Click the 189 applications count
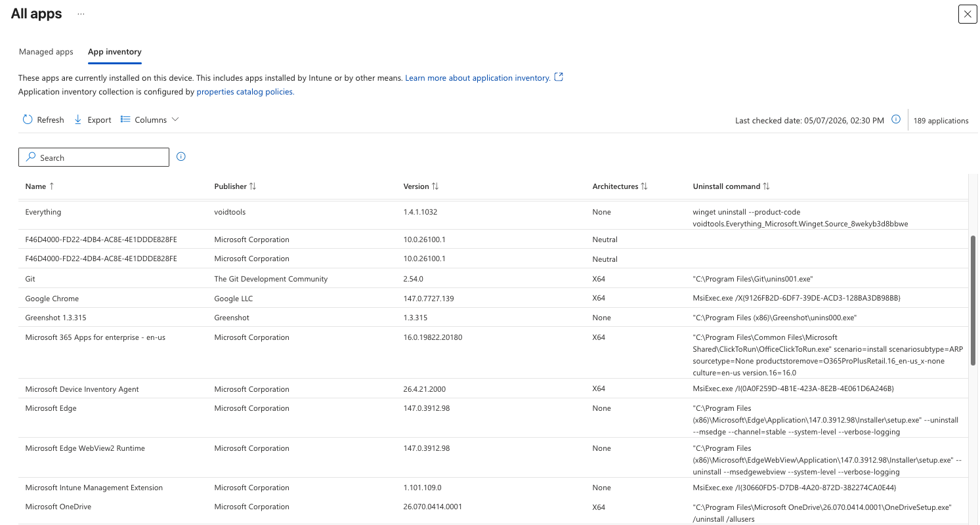 click(x=941, y=121)
